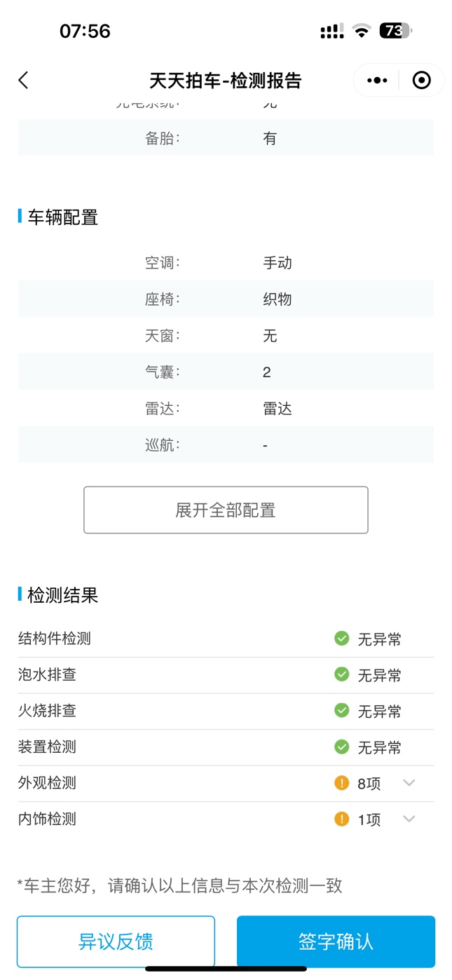This screenshot has height=980, width=452.
Task: Tap green check icon for 泡水排查
Action: click(x=341, y=674)
